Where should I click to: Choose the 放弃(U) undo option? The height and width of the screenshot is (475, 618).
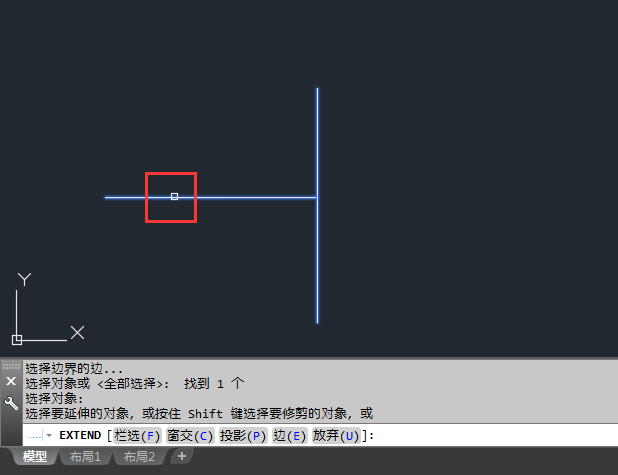[336, 436]
